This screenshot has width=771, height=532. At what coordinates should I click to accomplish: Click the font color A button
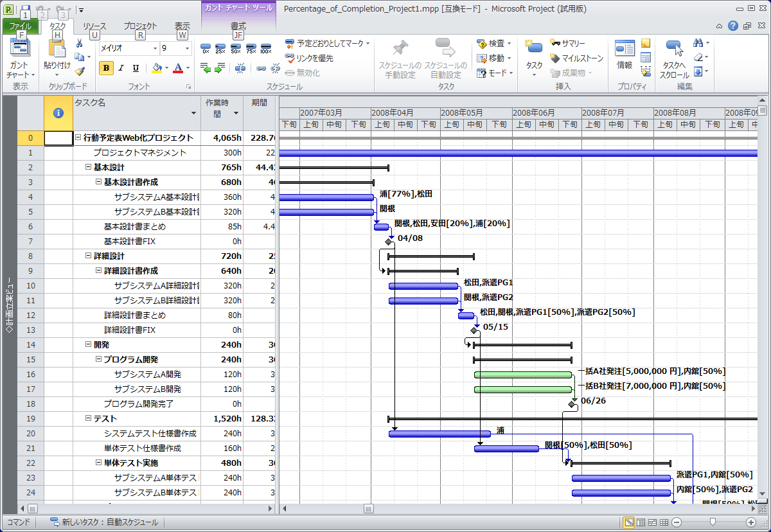[x=179, y=68]
